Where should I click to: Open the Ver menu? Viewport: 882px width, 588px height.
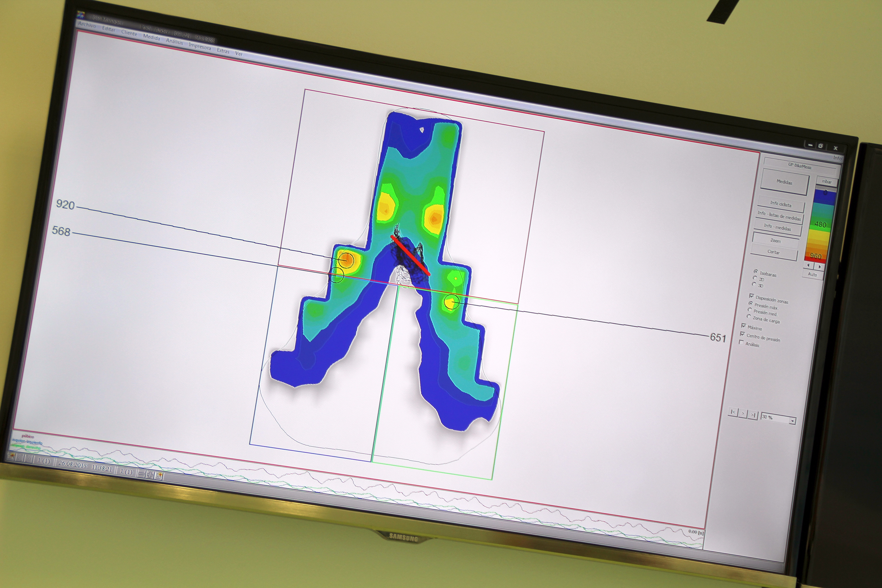(x=238, y=54)
